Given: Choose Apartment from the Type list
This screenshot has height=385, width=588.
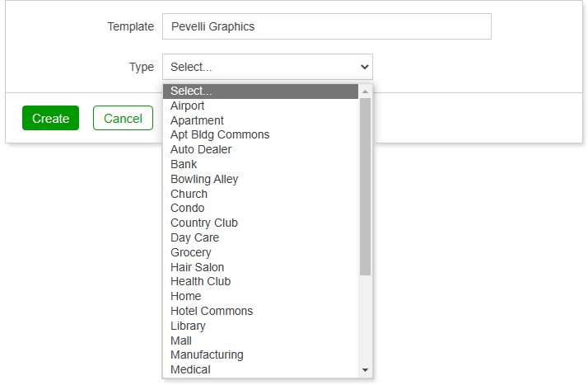Looking at the screenshot, I should point(260,120).
